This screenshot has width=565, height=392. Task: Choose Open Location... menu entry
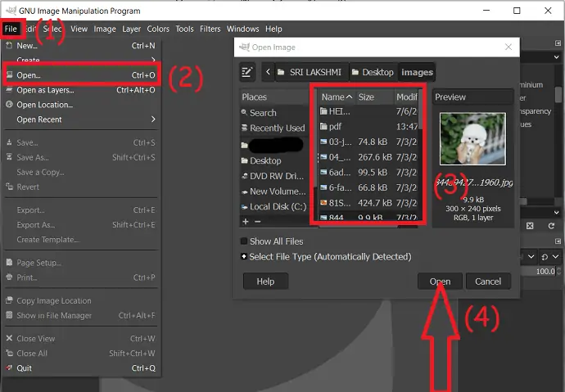(x=81, y=105)
